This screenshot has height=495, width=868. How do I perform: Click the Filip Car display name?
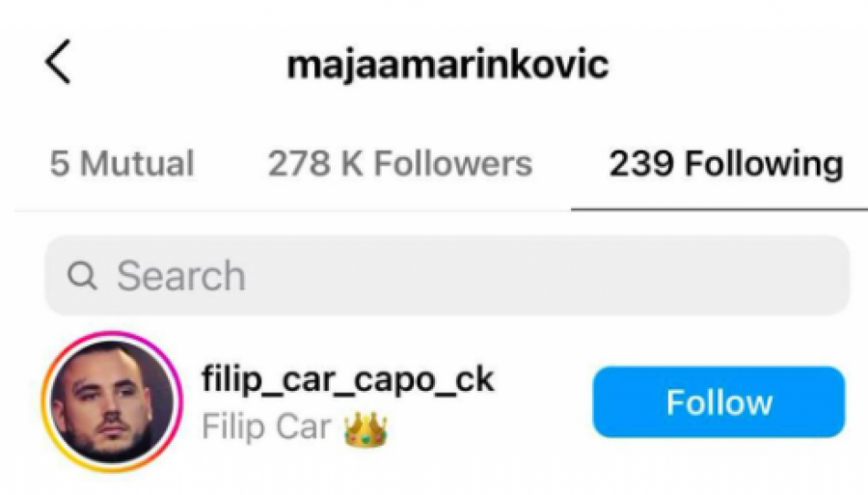tap(266, 427)
